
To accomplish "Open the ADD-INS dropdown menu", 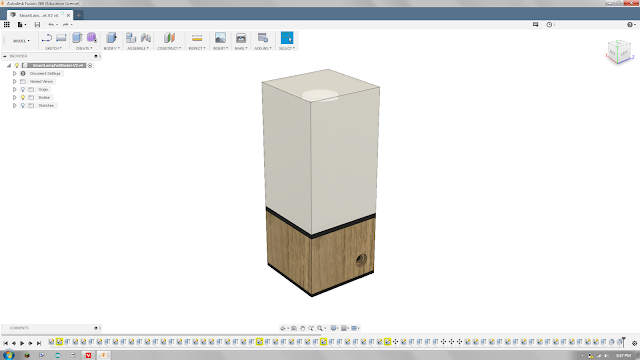I will [x=262, y=48].
